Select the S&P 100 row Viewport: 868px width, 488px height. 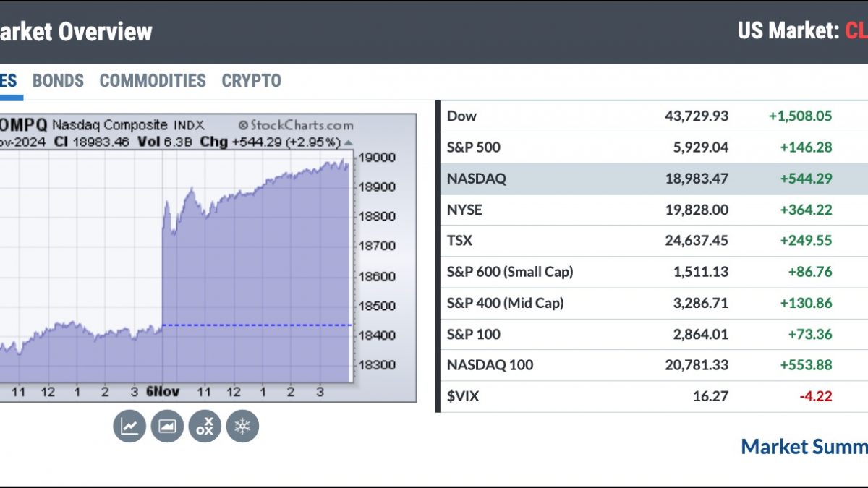654,334
